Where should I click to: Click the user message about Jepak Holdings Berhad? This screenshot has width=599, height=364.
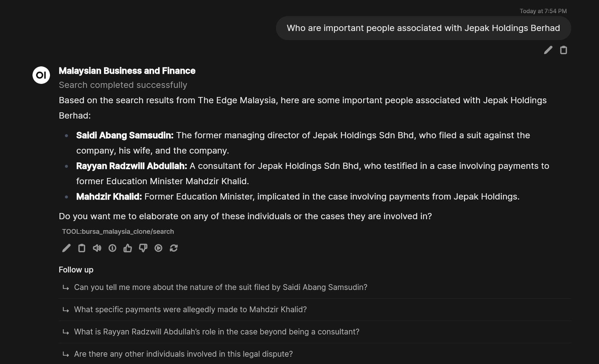[423, 28]
